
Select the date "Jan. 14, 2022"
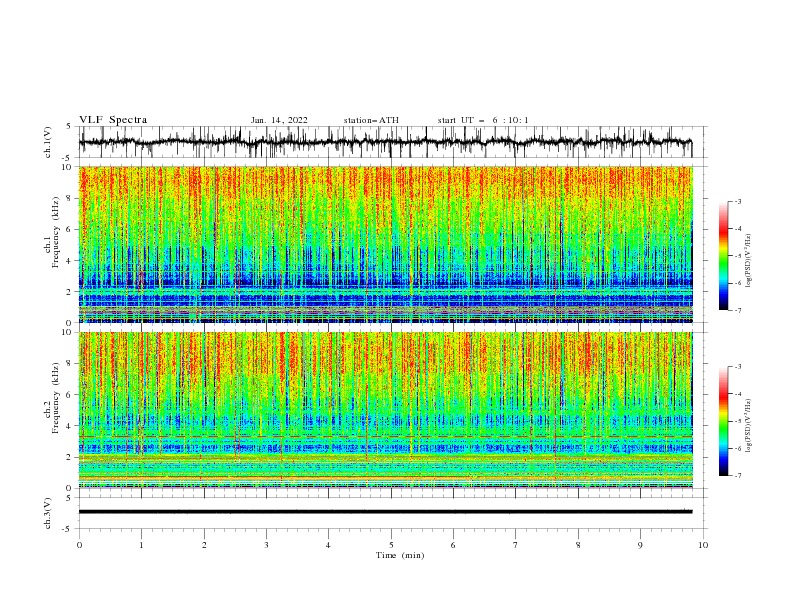point(279,120)
